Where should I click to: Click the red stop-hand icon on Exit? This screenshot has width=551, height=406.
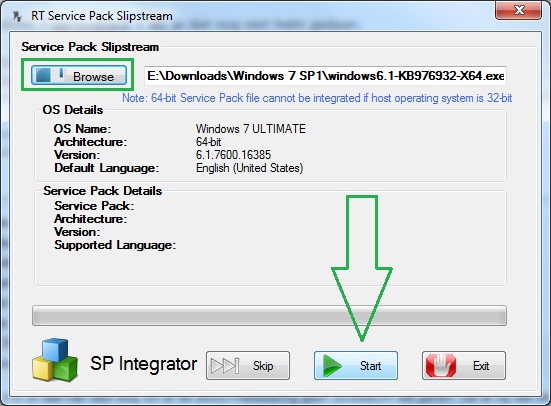pyautogui.click(x=441, y=366)
